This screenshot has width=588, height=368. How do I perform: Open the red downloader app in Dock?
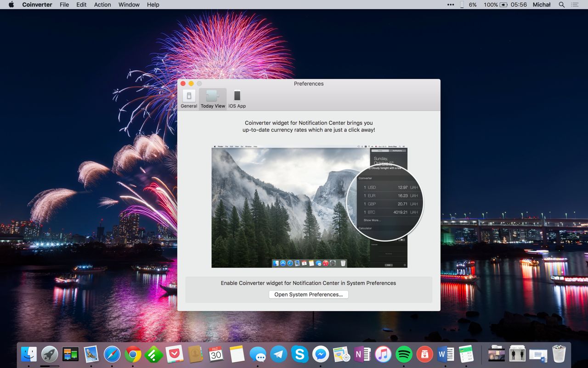coord(425,354)
